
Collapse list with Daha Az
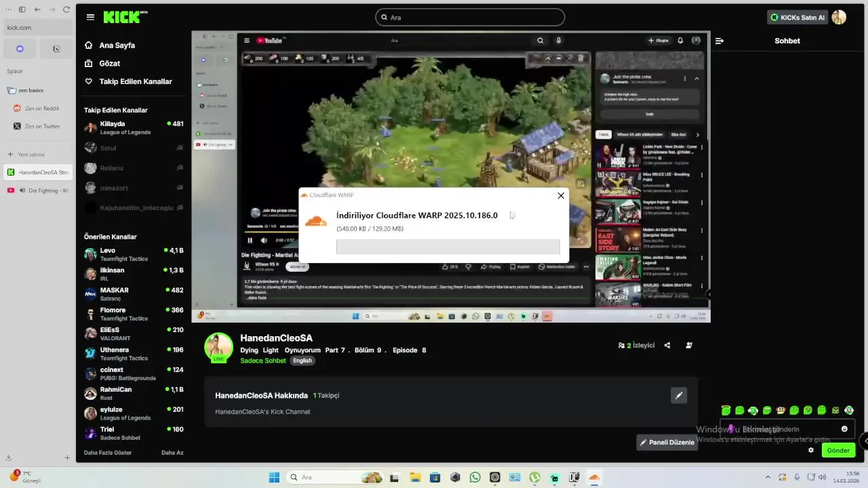[172, 453]
